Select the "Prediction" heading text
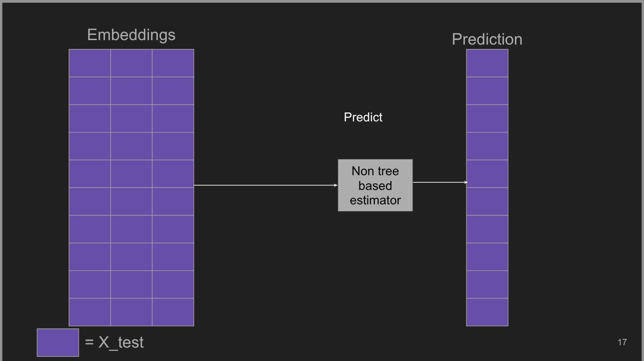 [x=487, y=39]
